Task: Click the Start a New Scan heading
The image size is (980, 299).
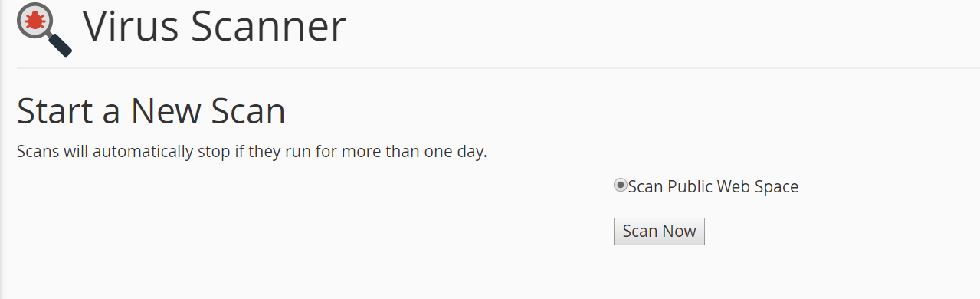Action: (x=151, y=111)
